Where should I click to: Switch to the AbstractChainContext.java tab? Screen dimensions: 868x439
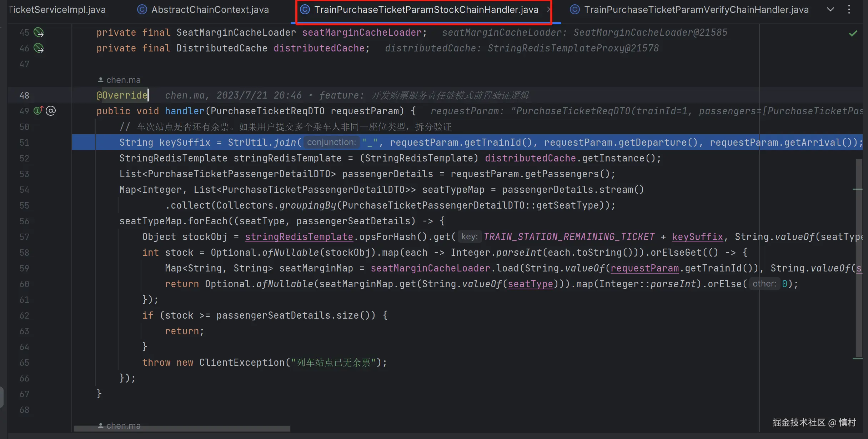click(x=210, y=10)
